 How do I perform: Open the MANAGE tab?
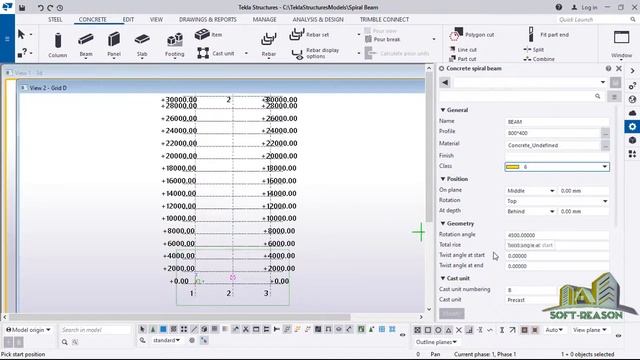264,20
